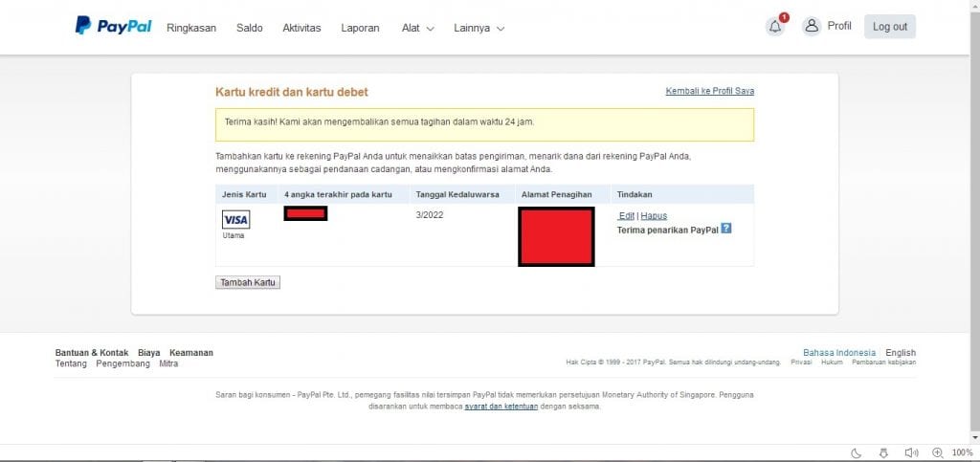Open the Aktivitas menu item

301,28
